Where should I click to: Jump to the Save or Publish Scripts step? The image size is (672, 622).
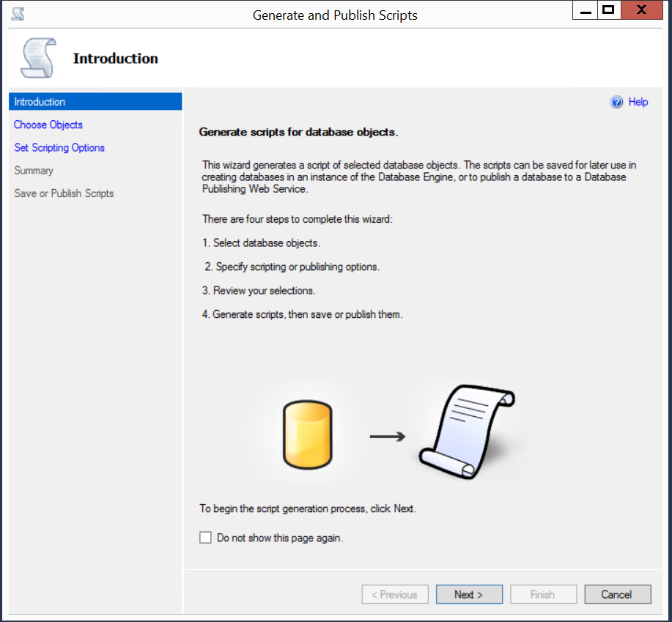[x=64, y=193]
